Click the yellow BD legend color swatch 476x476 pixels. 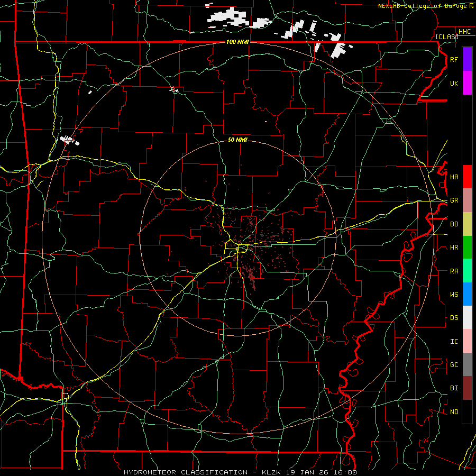tap(467, 224)
